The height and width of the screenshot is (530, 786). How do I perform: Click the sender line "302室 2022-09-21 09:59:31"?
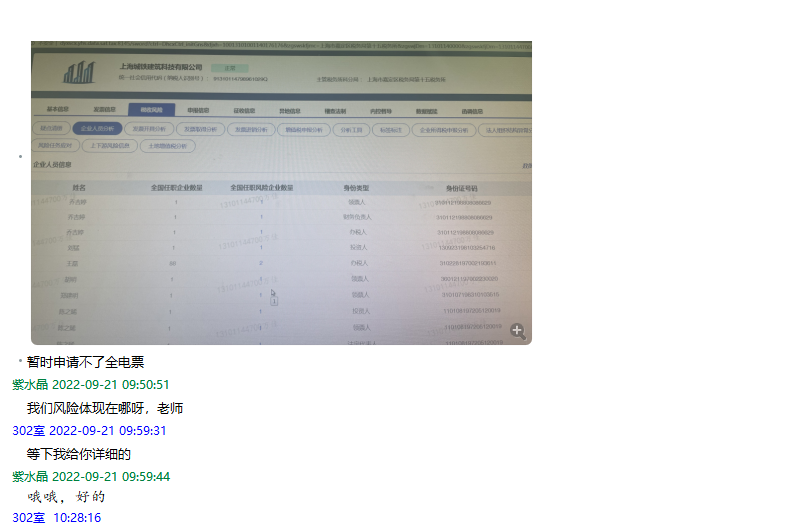[x=89, y=431]
